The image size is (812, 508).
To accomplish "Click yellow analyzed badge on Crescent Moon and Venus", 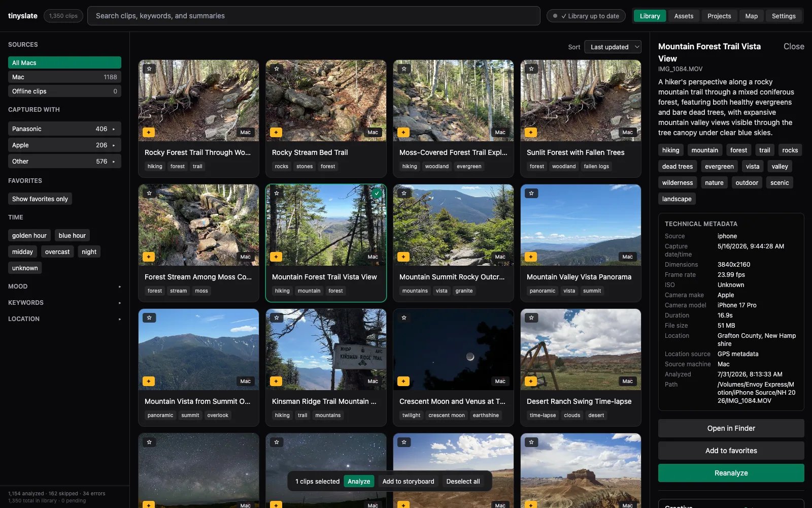I will click(x=403, y=381).
